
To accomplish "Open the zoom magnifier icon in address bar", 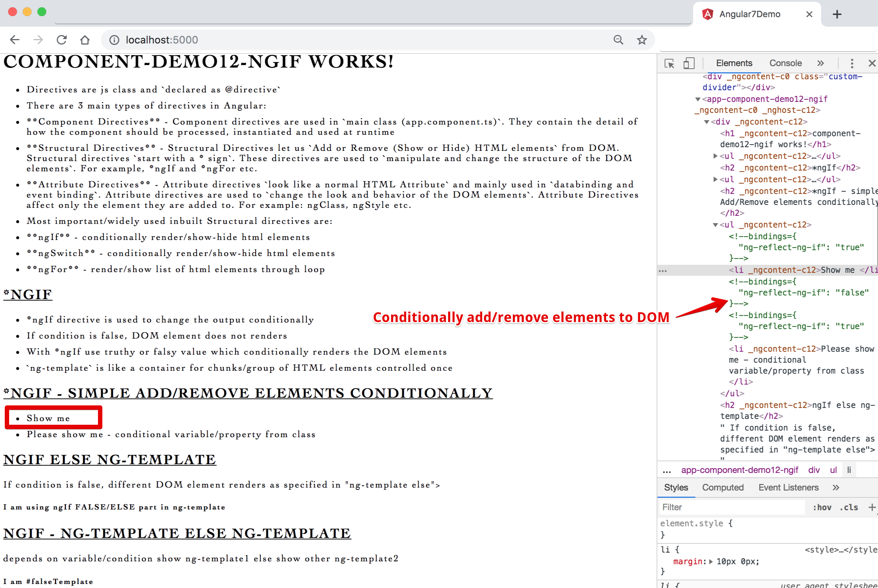I will (x=618, y=40).
